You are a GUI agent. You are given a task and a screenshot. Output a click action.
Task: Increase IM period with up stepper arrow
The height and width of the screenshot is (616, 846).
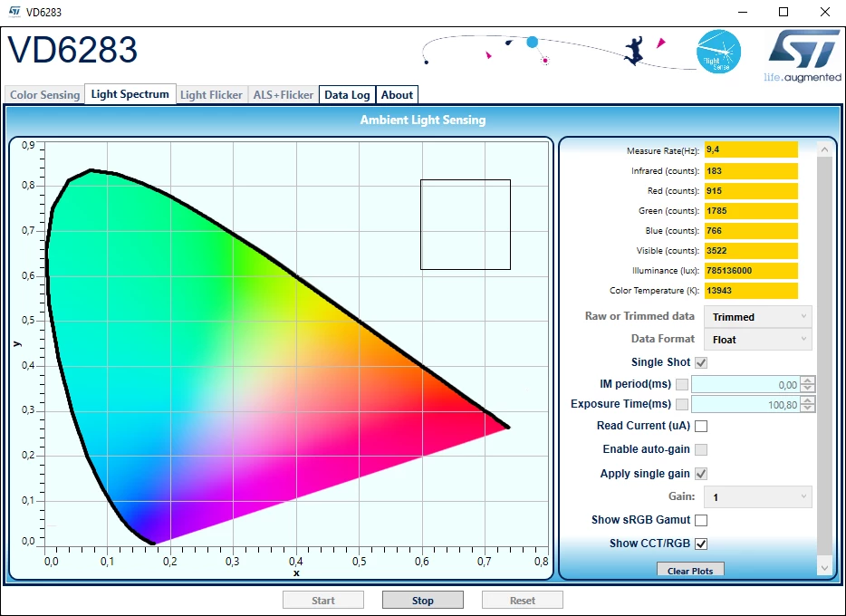point(808,380)
